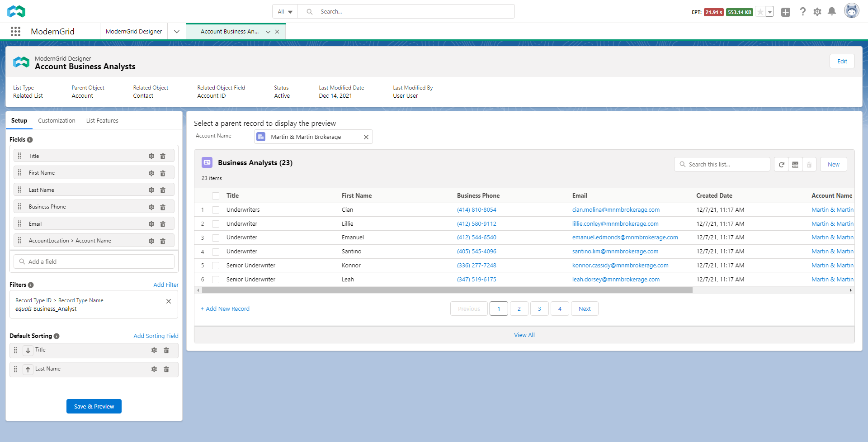This screenshot has width=868, height=442.
Task: Delete the First Name field
Action: pos(163,173)
